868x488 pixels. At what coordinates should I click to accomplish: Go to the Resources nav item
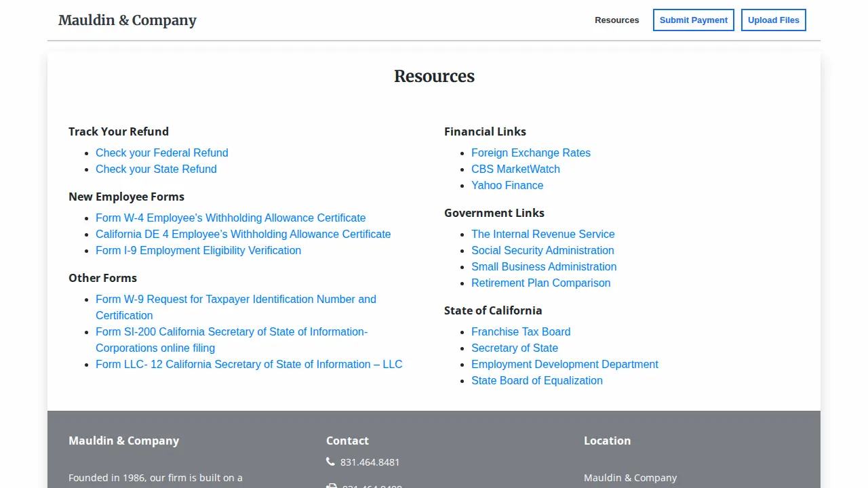pyautogui.click(x=617, y=20)
